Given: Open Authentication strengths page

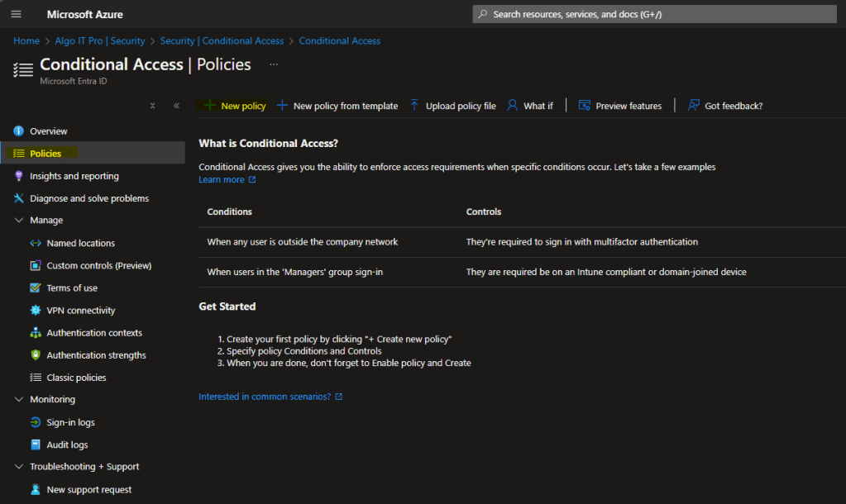Looking at the screenshot, I should coord(96,355).
